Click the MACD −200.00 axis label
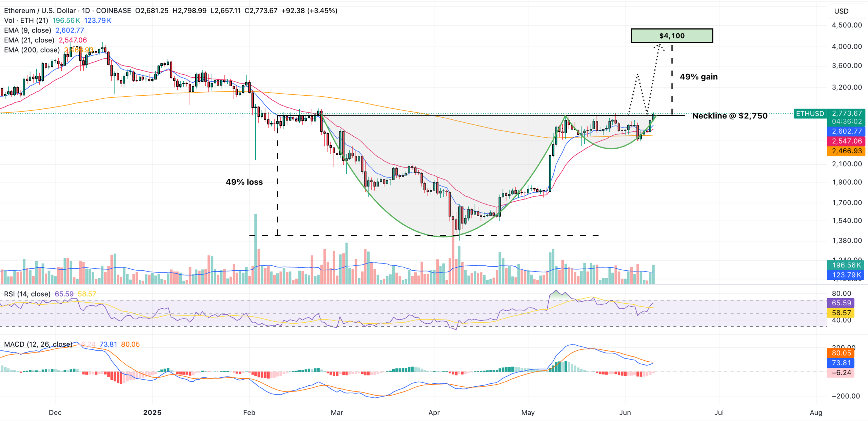The height and width of the screenshot is (421, 868). pos(846,396)
